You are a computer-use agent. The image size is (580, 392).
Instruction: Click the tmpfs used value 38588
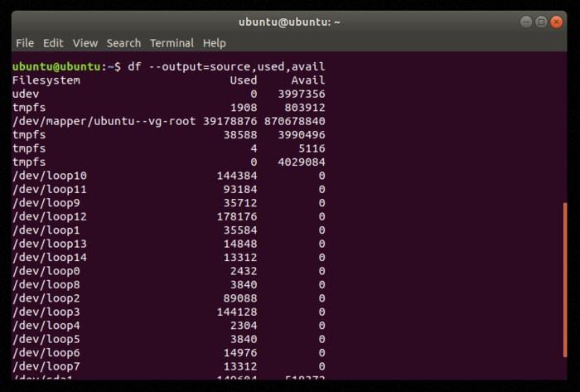coord(240,135)
